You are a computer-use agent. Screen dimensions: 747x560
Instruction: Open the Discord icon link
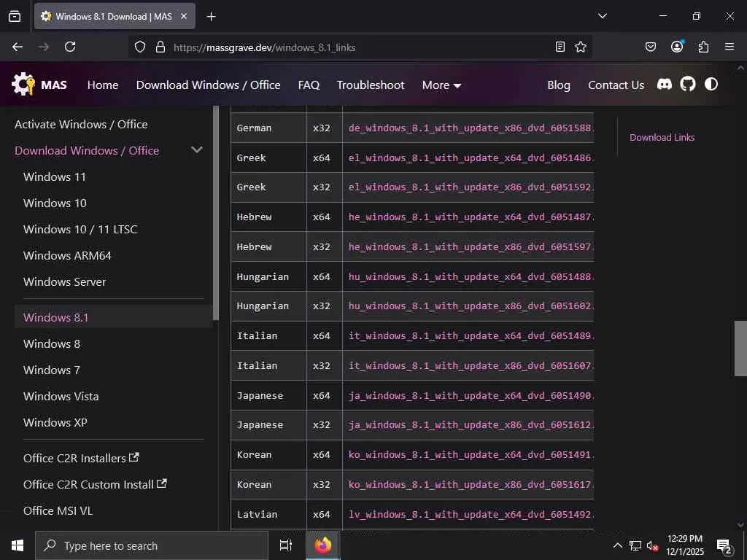(x=664, y=85)
